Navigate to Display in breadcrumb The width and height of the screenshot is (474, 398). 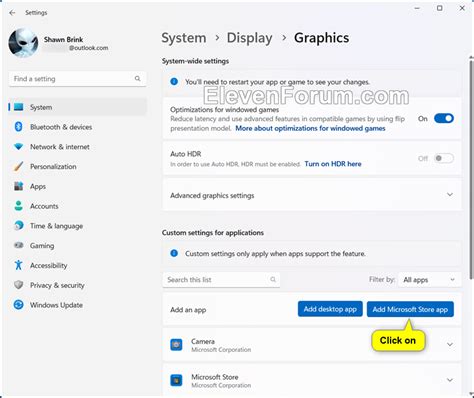coord(249,38)
